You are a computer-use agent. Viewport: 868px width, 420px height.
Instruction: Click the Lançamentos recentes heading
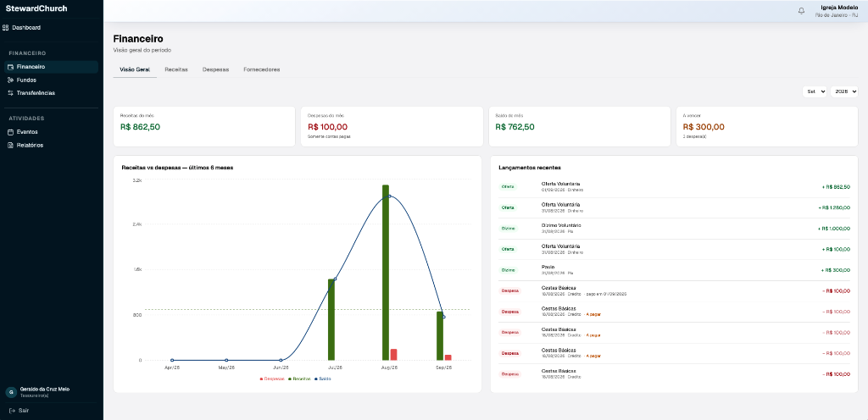(529, 167)
